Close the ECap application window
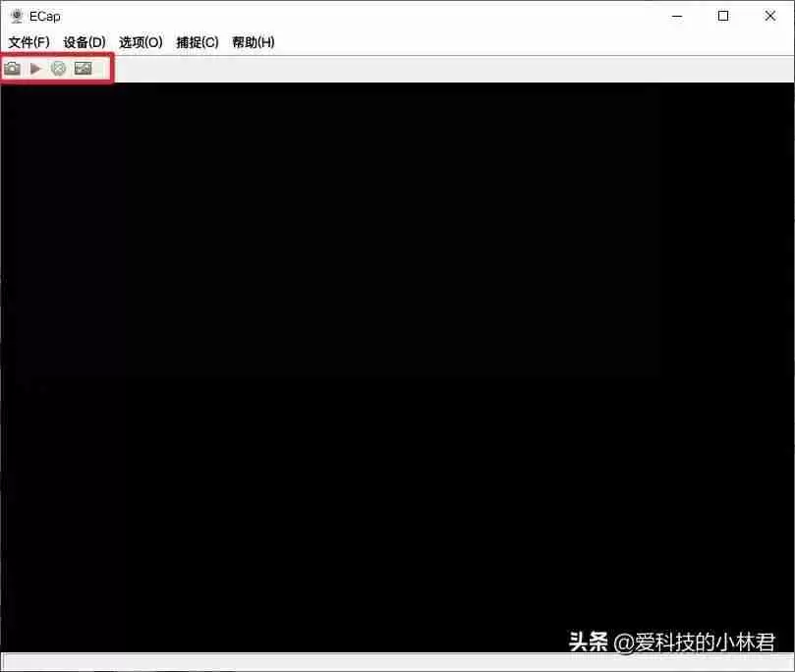795x672 pixels. click(770, 16)
